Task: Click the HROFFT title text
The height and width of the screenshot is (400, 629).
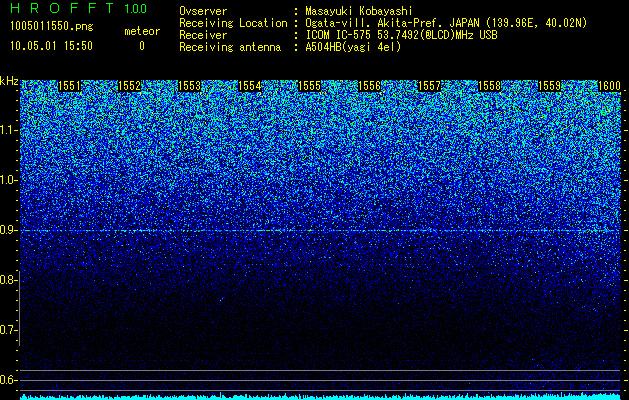Action: click(x=62, y=8)
